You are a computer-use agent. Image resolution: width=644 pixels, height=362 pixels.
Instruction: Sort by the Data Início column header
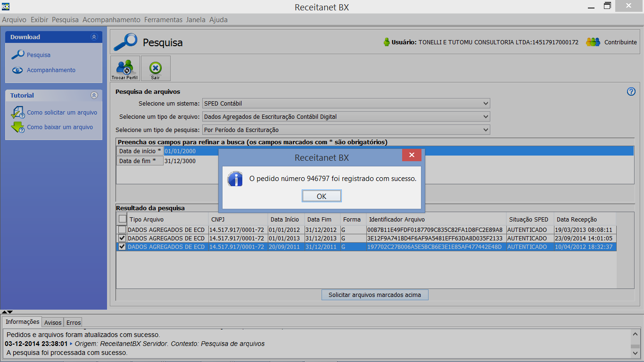point(286,219)
